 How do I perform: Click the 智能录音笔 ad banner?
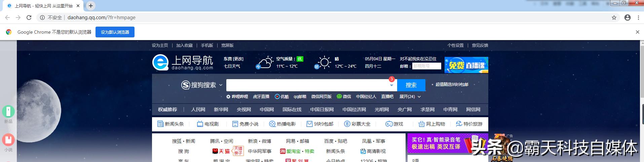tap(448, 143)
